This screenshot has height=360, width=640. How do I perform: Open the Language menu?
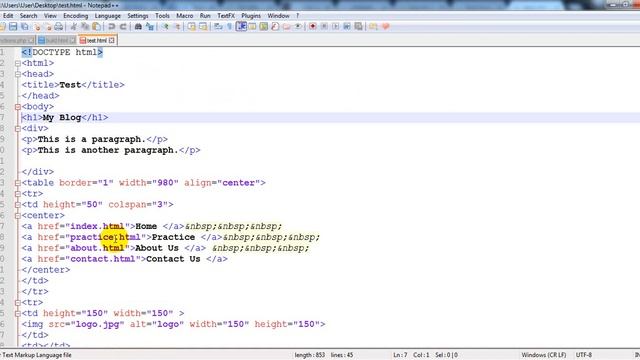coord(107,16)
